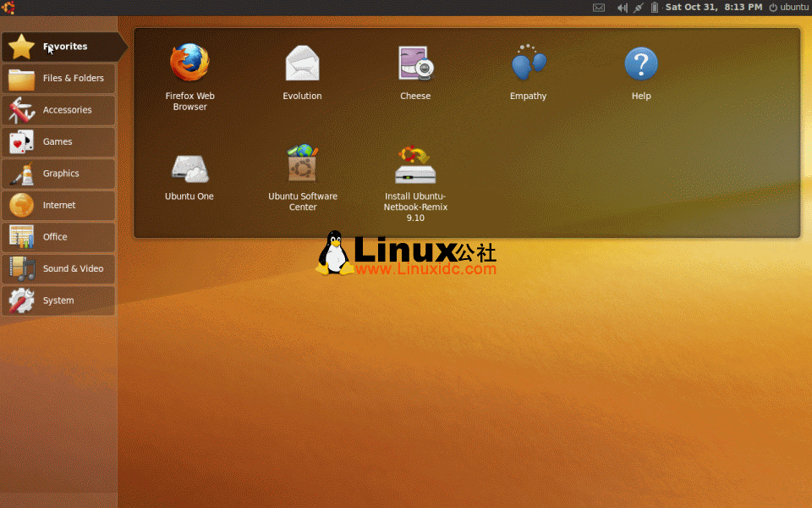Open the Help application
The image size is (812, 508).
click(641, 63)
